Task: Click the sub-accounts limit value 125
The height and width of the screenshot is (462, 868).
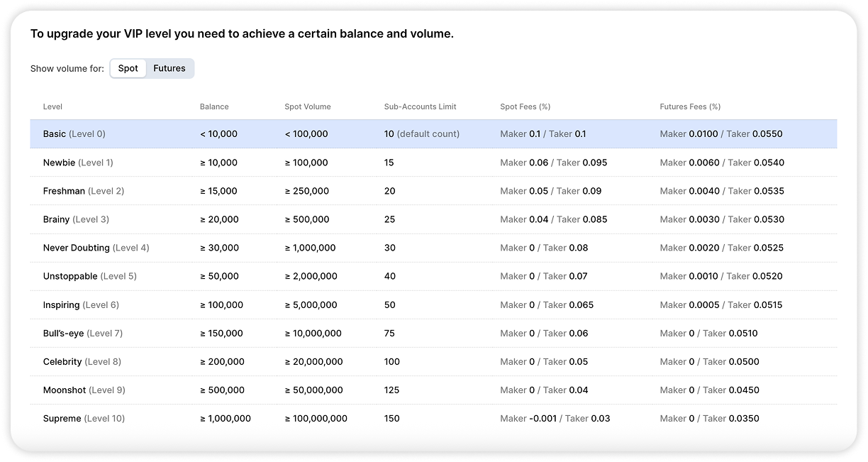Action: (391, 390)
